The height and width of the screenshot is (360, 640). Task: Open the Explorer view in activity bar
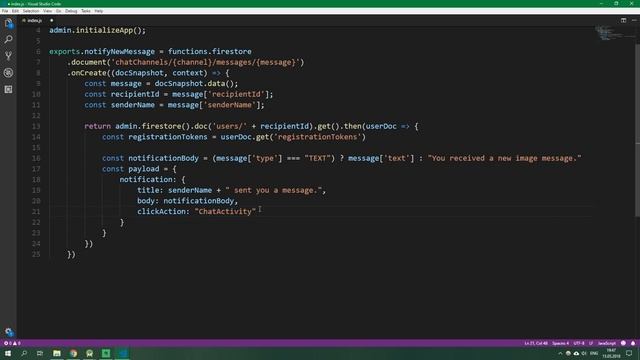tap(9, 23)
